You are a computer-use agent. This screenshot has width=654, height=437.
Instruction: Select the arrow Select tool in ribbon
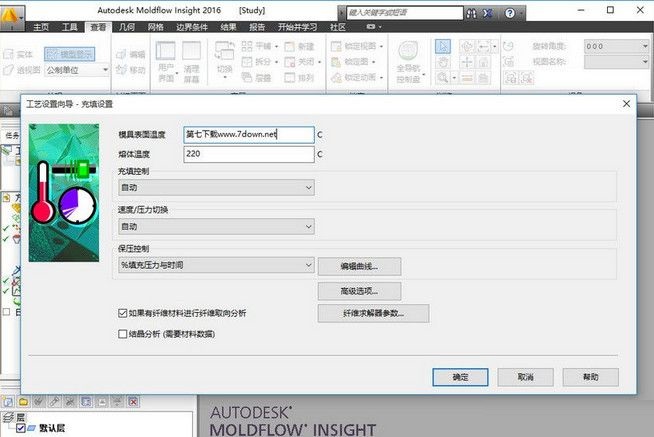click(x=443, y=46)
